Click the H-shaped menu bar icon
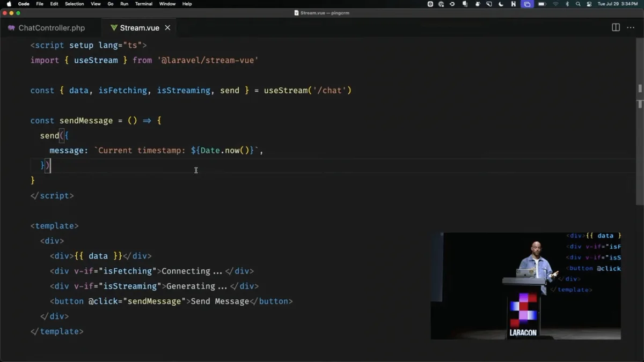This screenshot has width=644, height=362. 514,4
